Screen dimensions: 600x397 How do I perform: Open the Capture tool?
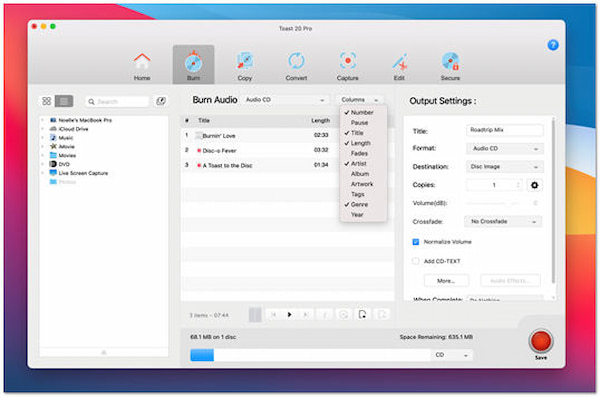[347, 66]
